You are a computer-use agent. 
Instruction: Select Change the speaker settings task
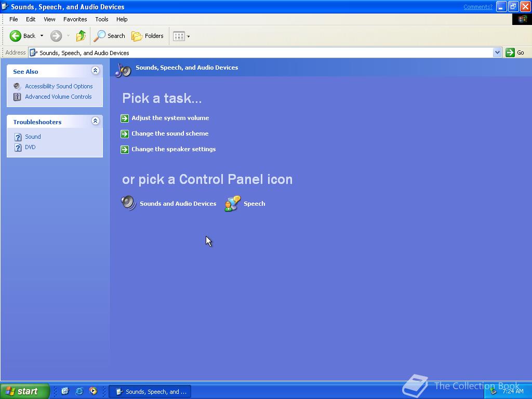click(174, 149)
